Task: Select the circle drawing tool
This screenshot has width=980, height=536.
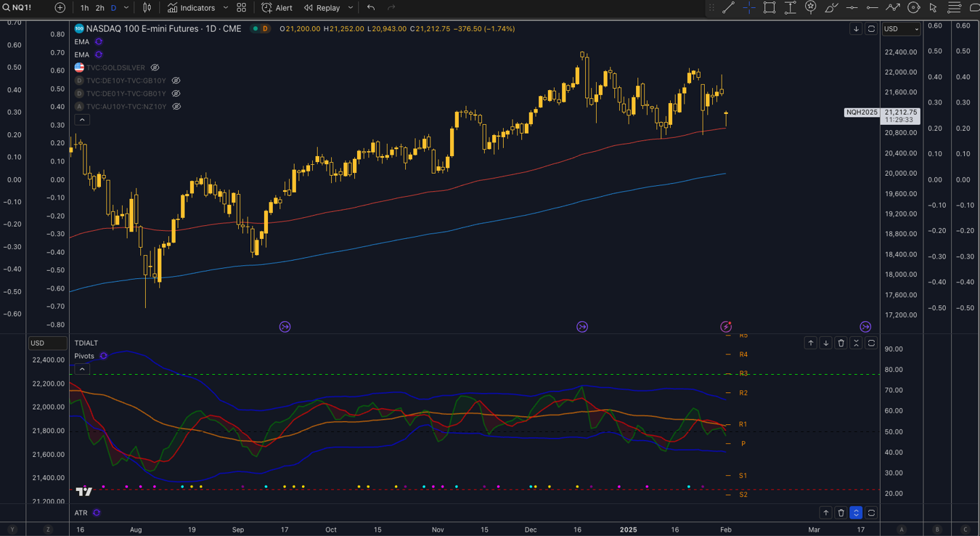Action: (914, 8)
